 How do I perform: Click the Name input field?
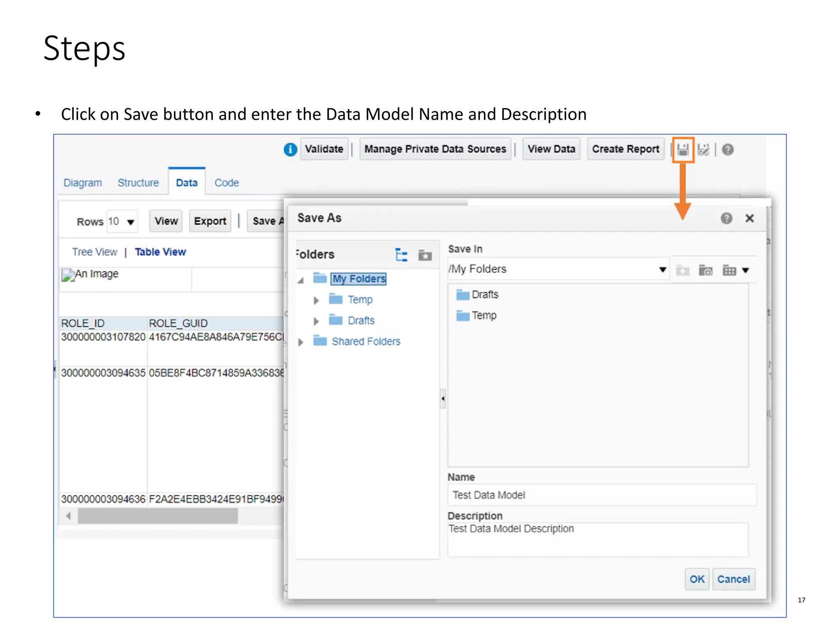pos(602,495)
